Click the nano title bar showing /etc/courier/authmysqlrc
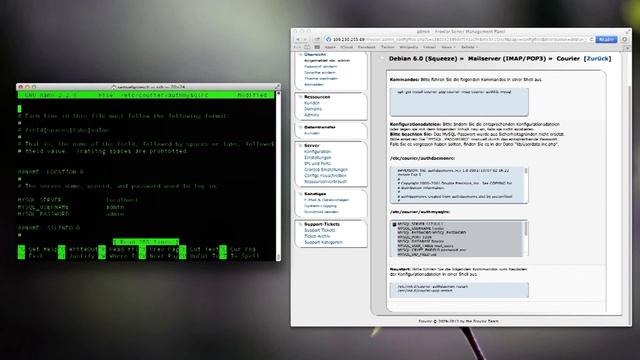 pos(146,95)
